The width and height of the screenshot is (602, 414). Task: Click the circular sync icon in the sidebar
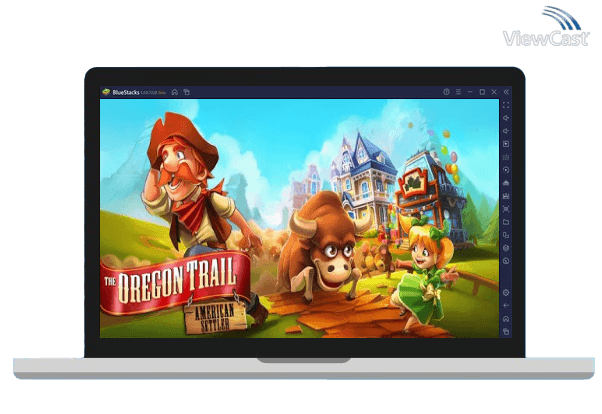(x=506, y=170)
